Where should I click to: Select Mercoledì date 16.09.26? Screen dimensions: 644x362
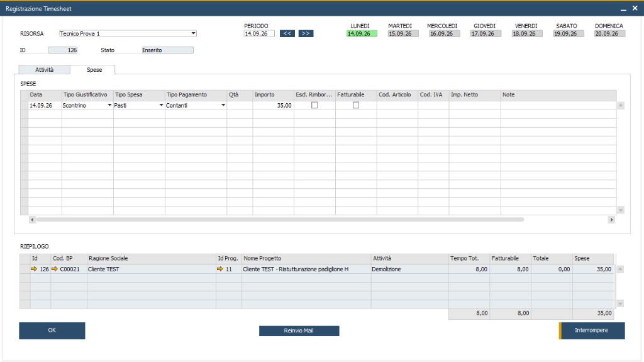pyautogui.click(x=445, y=34)
